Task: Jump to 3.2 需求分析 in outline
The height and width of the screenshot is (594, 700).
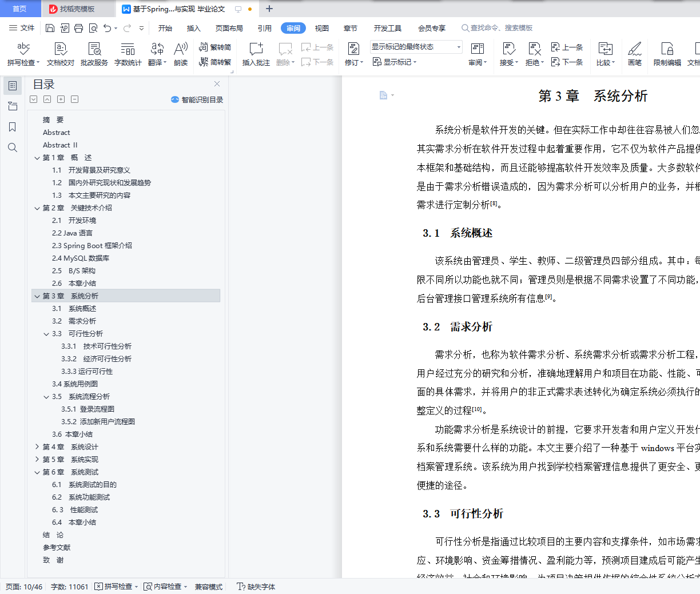Action: [x=74, y=321]
